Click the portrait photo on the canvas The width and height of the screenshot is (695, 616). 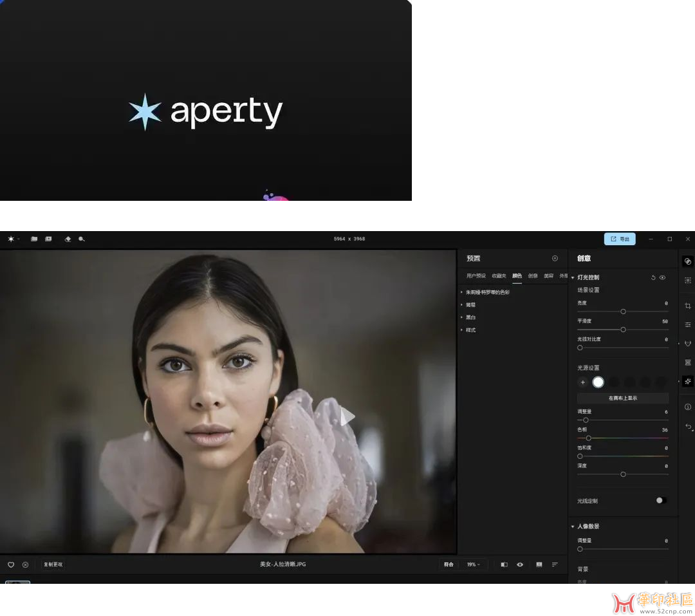point(228,402)
